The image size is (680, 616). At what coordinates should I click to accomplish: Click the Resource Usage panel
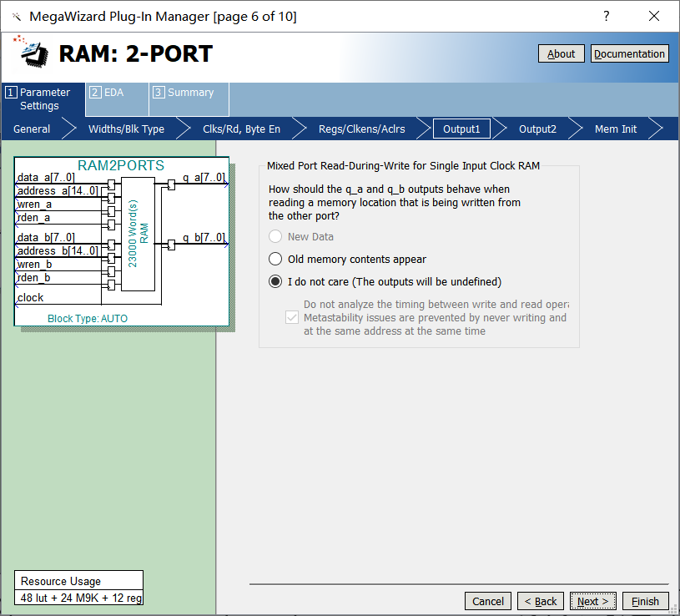tap(78, 580)
